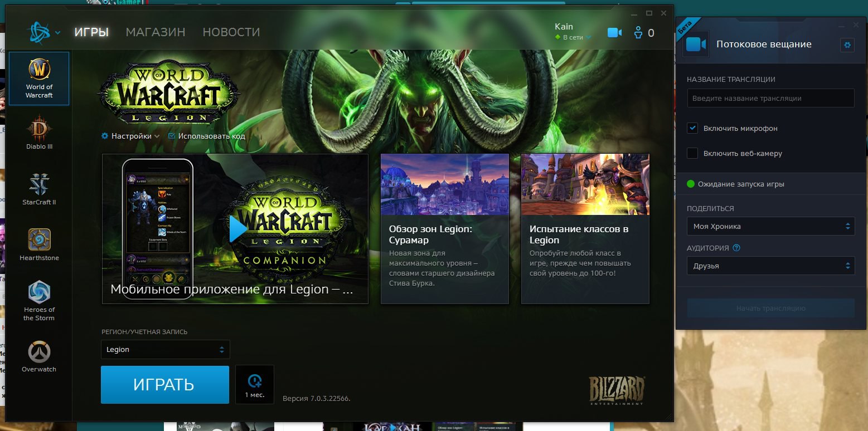Open the НОВОСТИ tab
868x431 pixels.
(231, 32)
